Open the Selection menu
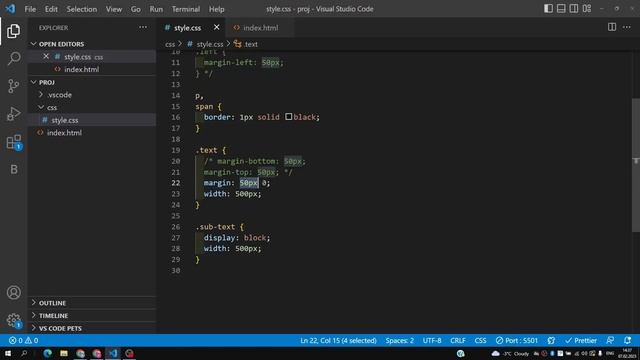The image size is (640, 360). click(x=82, y=9)
